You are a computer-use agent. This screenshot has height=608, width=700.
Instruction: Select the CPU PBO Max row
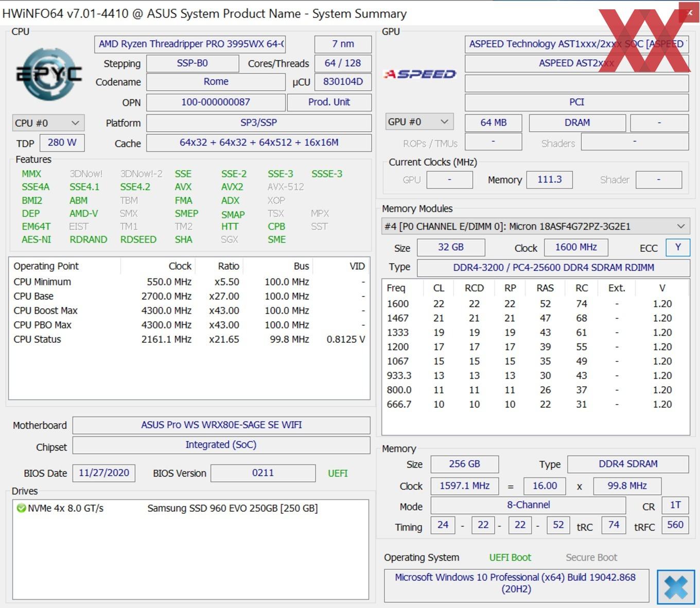pyautogui.click(x=189, y=325)
